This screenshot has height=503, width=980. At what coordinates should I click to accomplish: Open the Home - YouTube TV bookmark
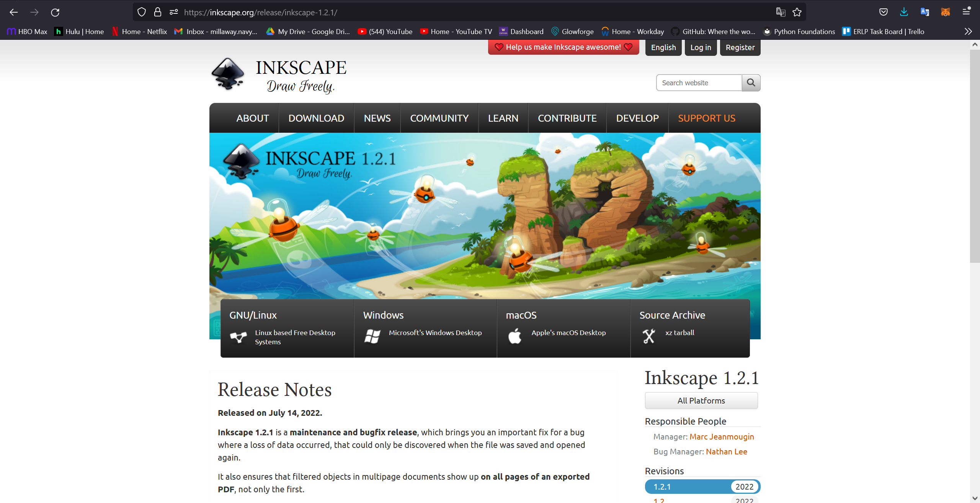click(456, 31)
